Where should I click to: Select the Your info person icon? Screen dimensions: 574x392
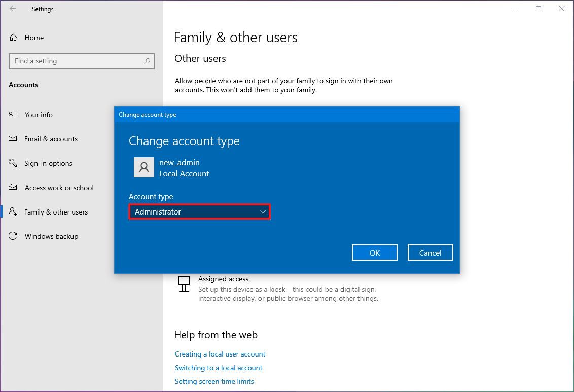(12, 115)
